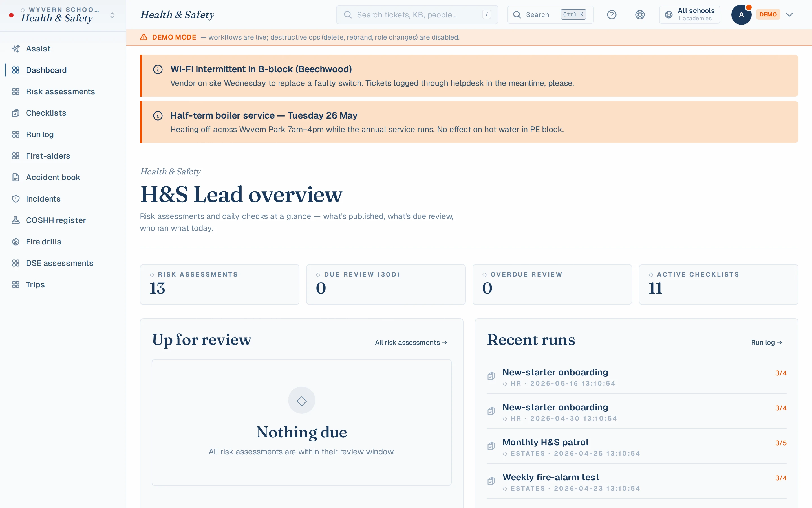Viewport: 812px width, 508px height.
Task: Go to DSE assessments
Action: [x=63, y=263]
